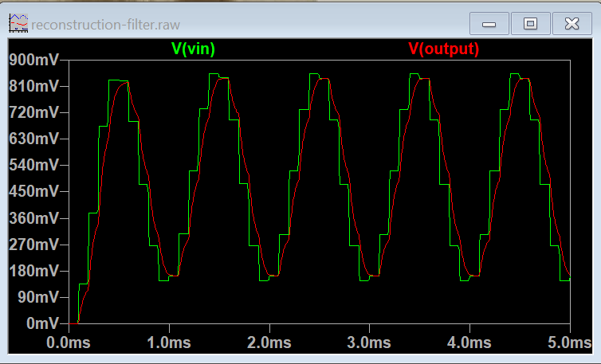The width and height of the screenshot is (601, 364).
Task: Click the waveform viewer window icon
Action: pos(18,23)
